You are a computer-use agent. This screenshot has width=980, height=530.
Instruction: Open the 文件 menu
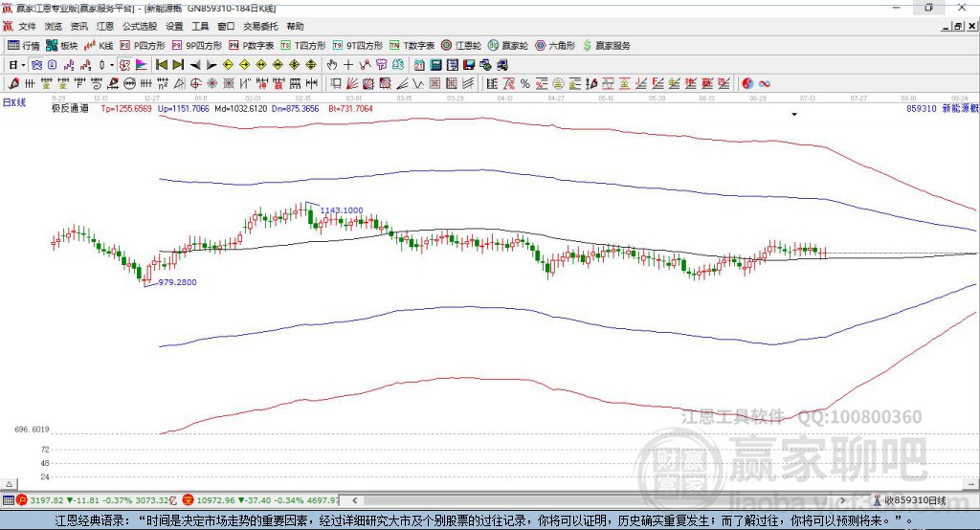[28, 26]
